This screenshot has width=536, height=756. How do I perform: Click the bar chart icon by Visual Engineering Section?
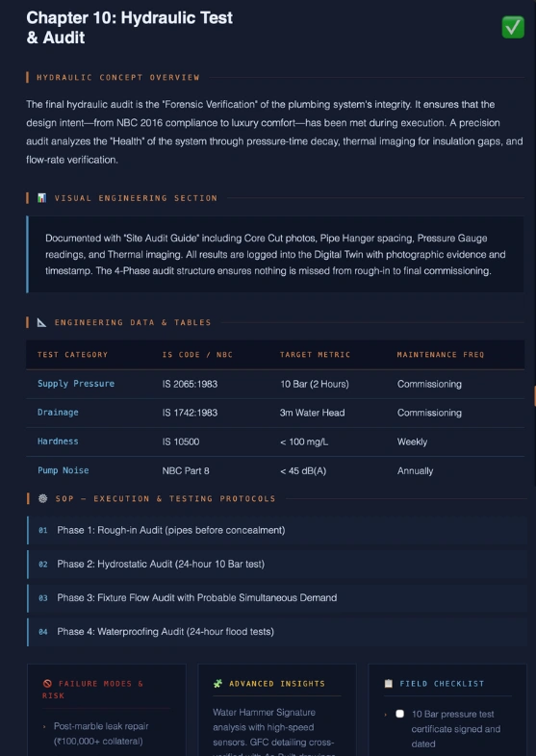click(x=42, y=198)
